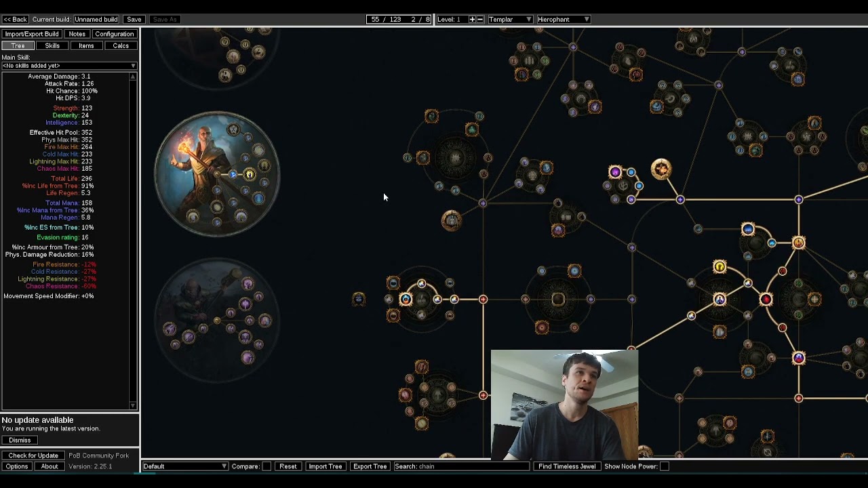Click the "Version: 2.25.1" label
This screenshot has width=868, height=488.
click(90, 466)
